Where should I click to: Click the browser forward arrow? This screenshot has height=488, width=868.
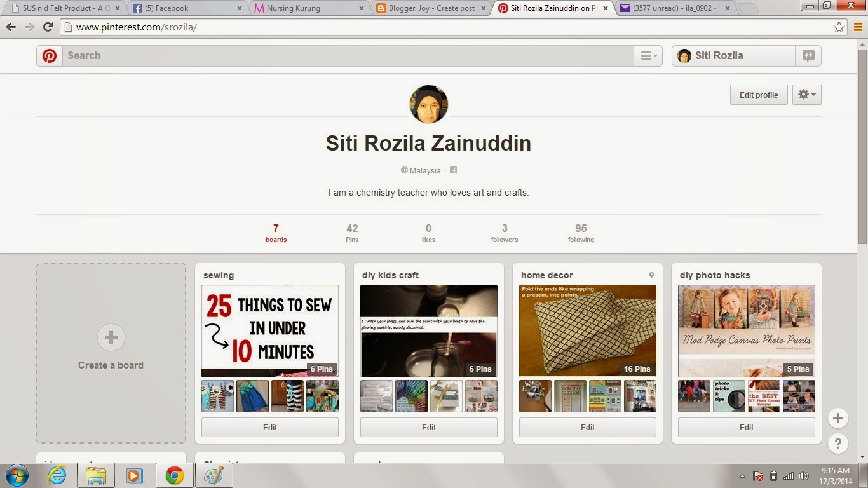pyautogui.click(x=29, y=27)
